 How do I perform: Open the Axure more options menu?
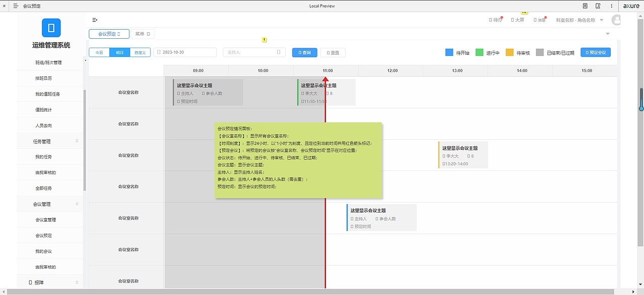(x=612, y=6)
